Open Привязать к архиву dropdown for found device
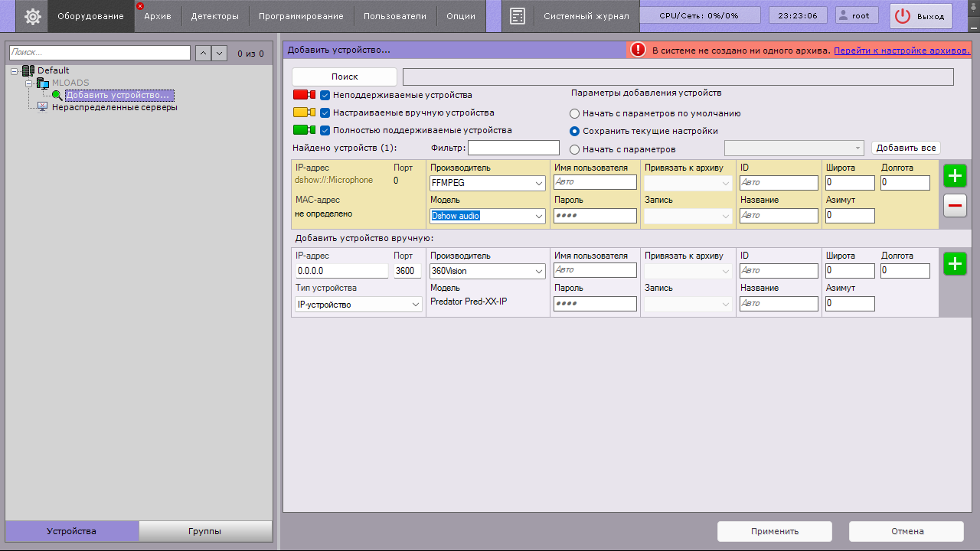The image size is (980, 551). (688, 183)
